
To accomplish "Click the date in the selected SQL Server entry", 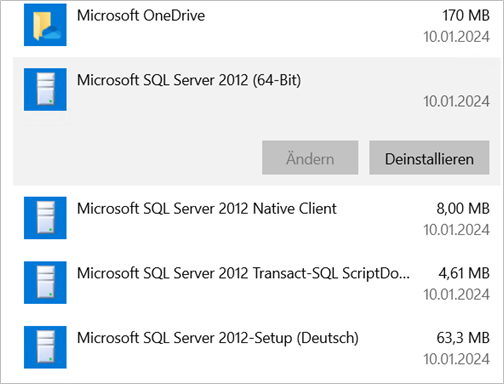I will [x=456, y=101].
